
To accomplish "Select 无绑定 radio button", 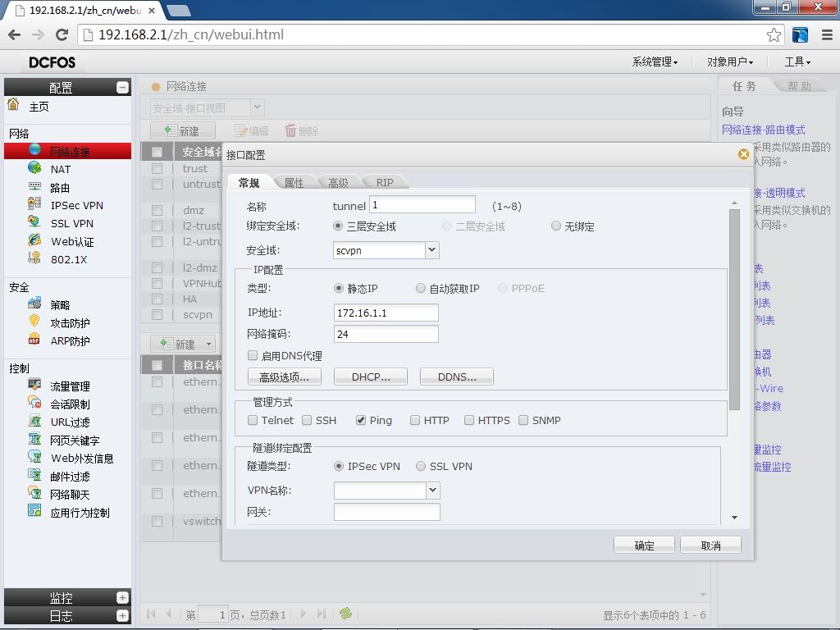I will click(x=556, y=226).
